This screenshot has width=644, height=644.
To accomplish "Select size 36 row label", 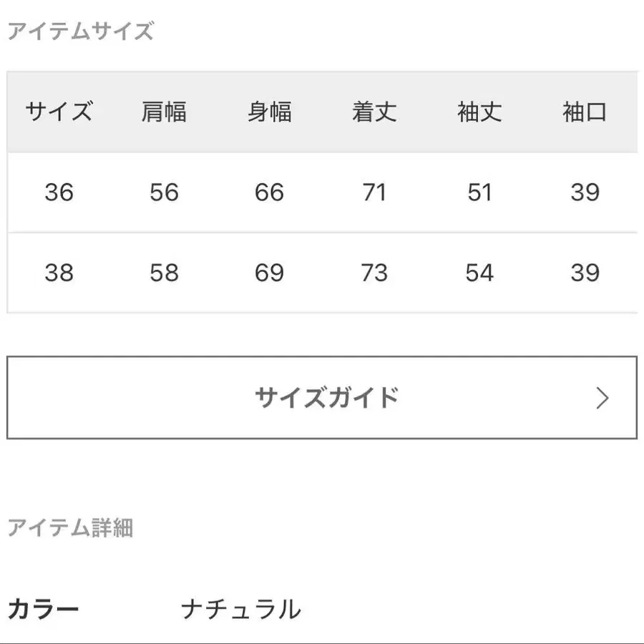I will click(x=59, y=192).
